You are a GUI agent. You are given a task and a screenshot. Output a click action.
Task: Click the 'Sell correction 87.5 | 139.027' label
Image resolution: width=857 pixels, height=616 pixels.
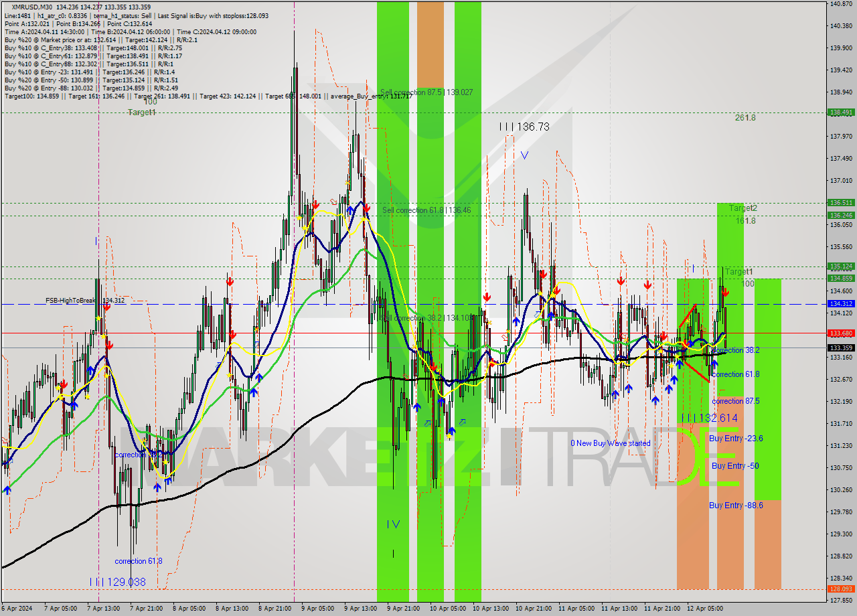426,92
